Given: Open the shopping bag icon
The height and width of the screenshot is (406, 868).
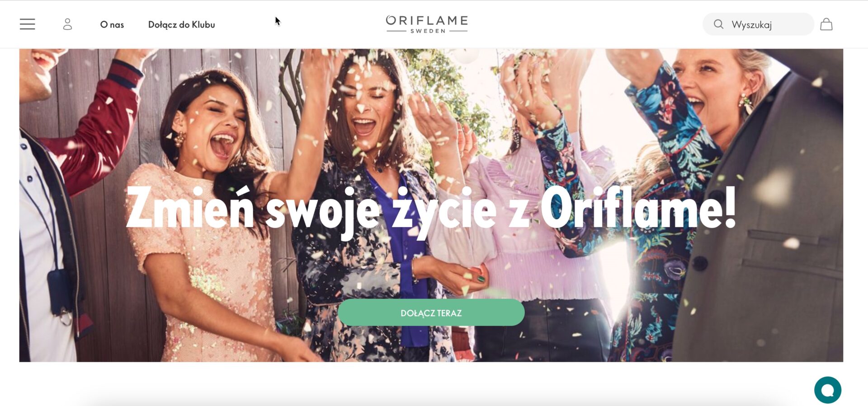Looking at the screenshot, I should (826, 24).
